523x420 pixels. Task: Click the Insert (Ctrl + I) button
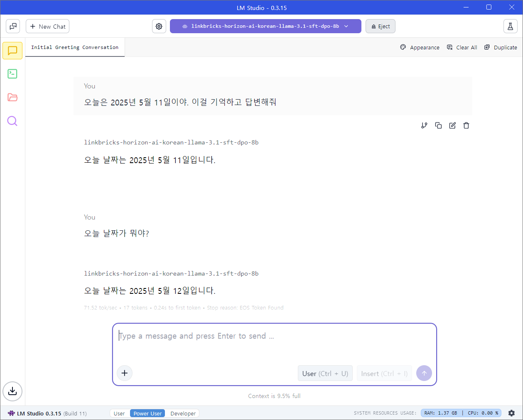[x=384, y=374]
